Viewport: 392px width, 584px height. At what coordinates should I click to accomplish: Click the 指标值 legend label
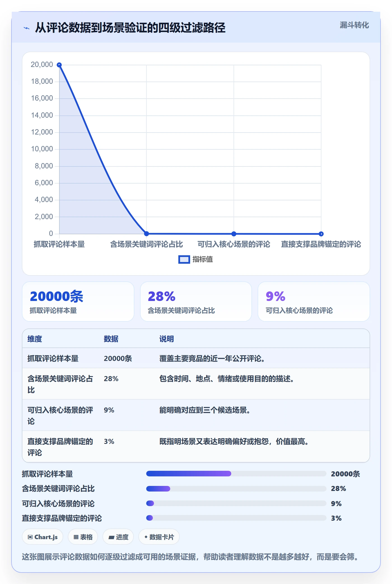click(x=203, y=259)
